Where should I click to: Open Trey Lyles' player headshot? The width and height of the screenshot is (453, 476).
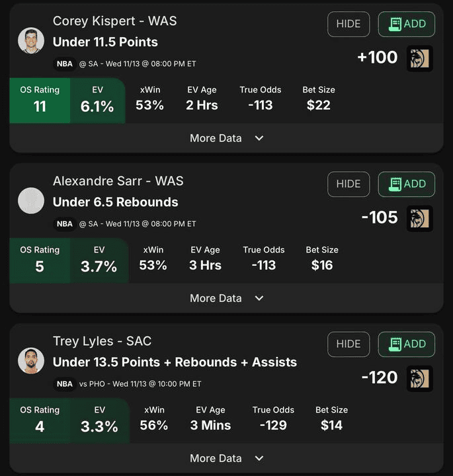click(x=31, y=360)
